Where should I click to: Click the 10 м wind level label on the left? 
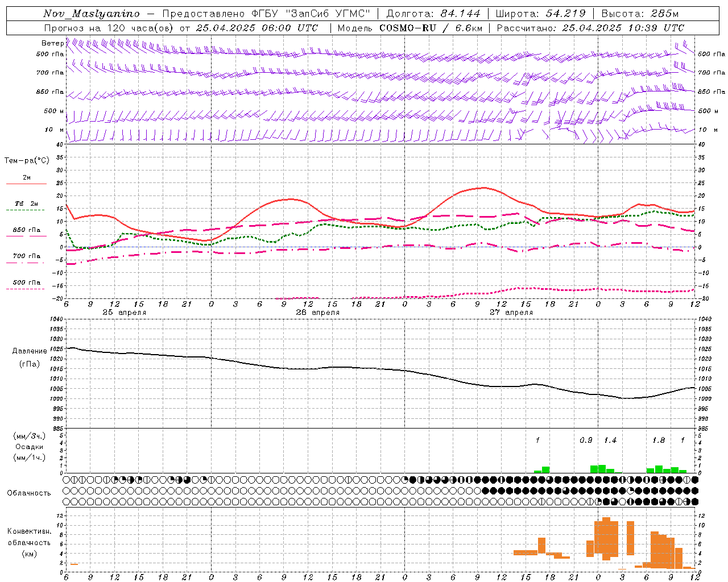pyautogui.click(x=54, y=130)
